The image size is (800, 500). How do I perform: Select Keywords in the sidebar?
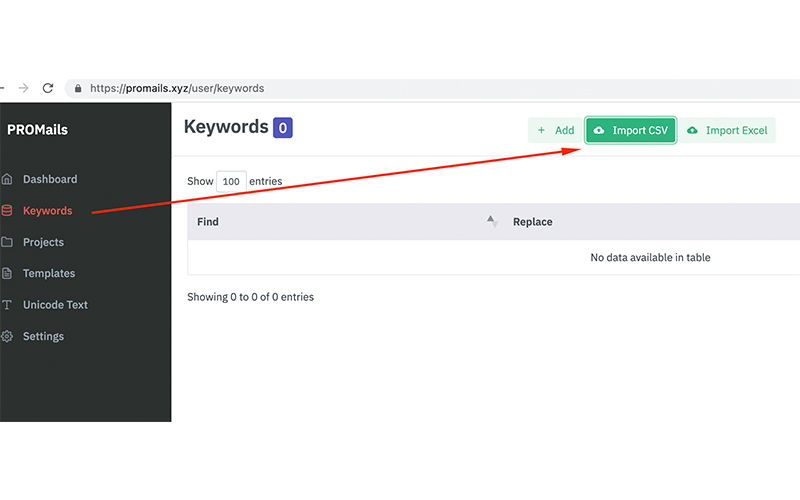pyautogui.click(x=47, y=211)
